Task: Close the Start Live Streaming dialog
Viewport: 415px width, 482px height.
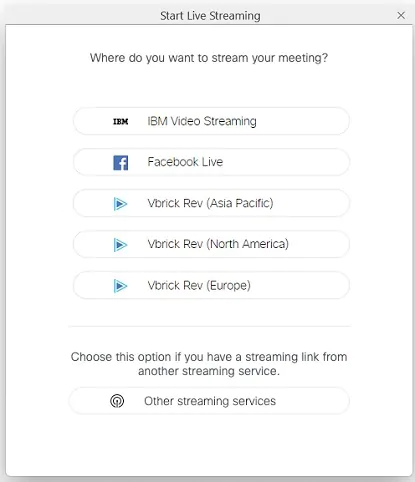Action: (401, 15)
